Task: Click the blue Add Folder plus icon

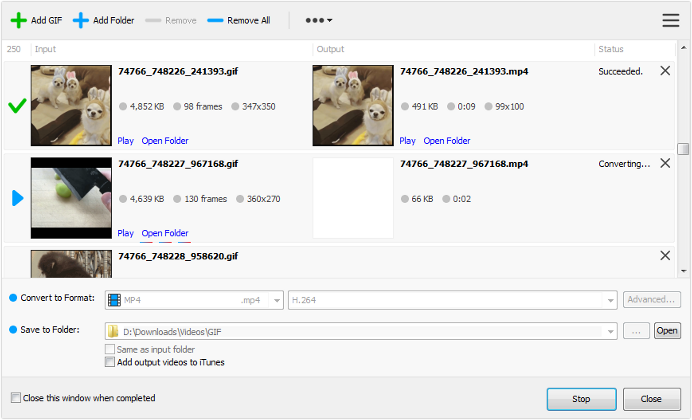Action: tap(81, 20)
